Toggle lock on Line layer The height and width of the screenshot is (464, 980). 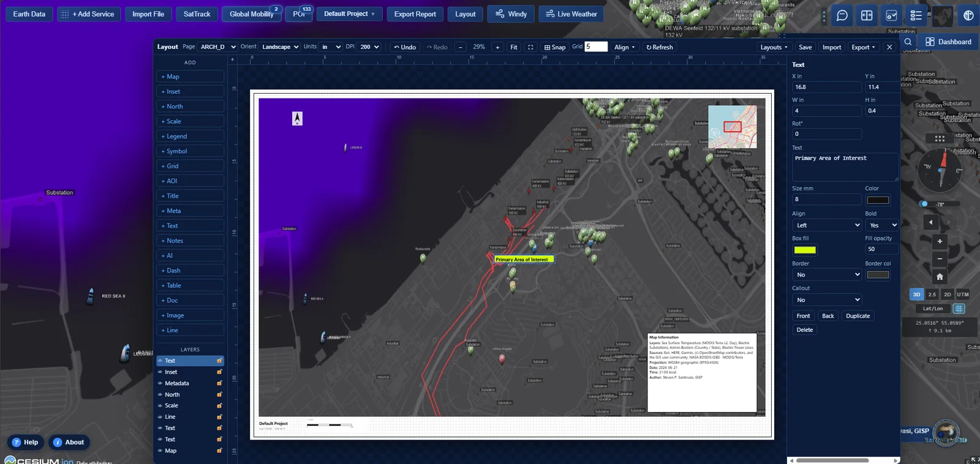(x=219, y=417)
